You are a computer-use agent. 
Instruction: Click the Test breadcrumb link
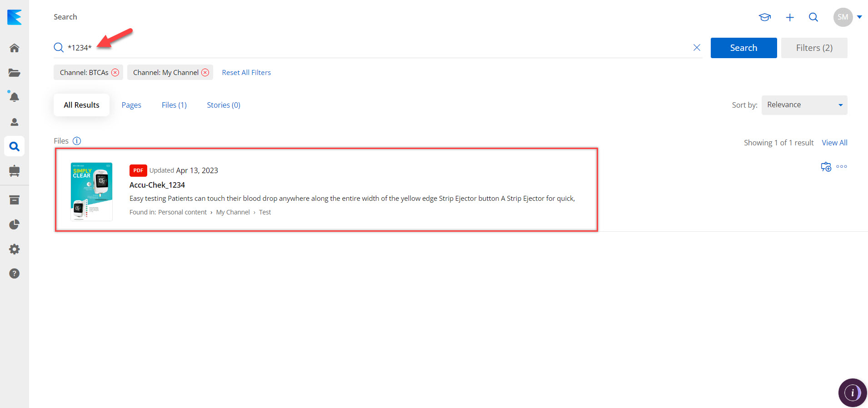coord(265,212)
